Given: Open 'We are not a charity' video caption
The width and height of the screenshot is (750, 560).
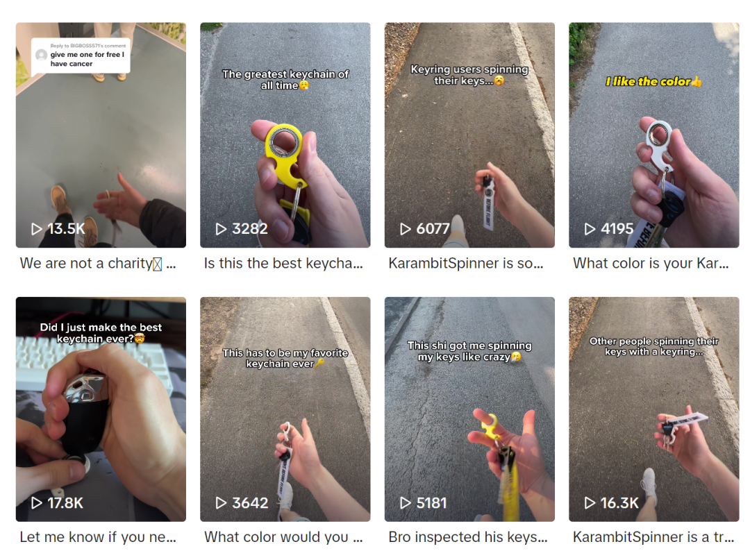Looking at the screenshot, I should point(98,263).
